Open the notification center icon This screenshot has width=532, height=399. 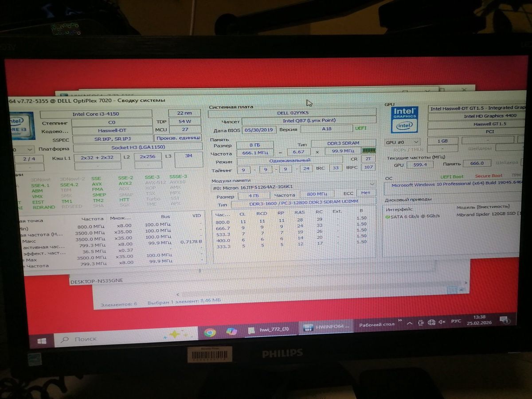pos(504,319)
